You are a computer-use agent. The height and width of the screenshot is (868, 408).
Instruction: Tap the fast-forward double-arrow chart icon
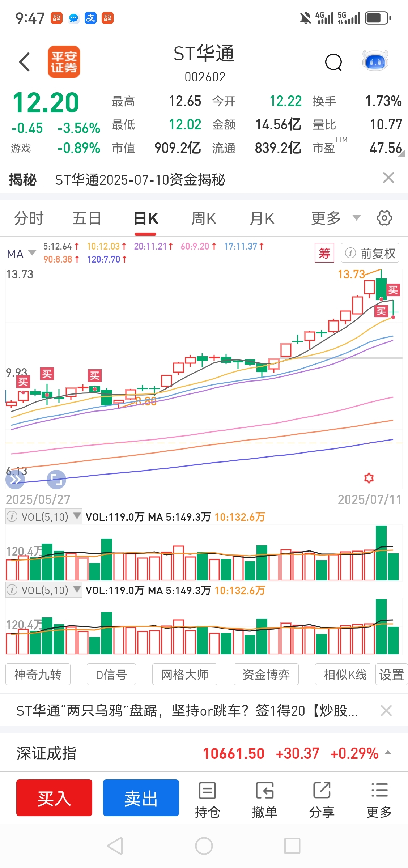[x=15, y=480]
